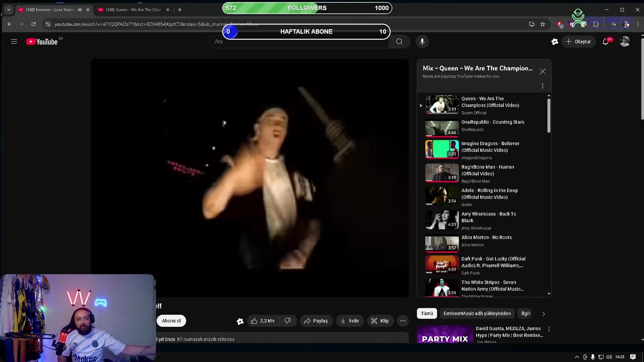Image resolution: width=644 pixels, height=362 pixels.
Task: Go back with the browser back arrow
Action: click(9, 24)
